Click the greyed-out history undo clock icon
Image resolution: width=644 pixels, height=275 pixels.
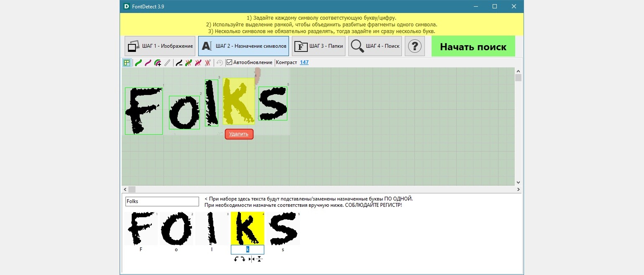(x=220, y=63)
